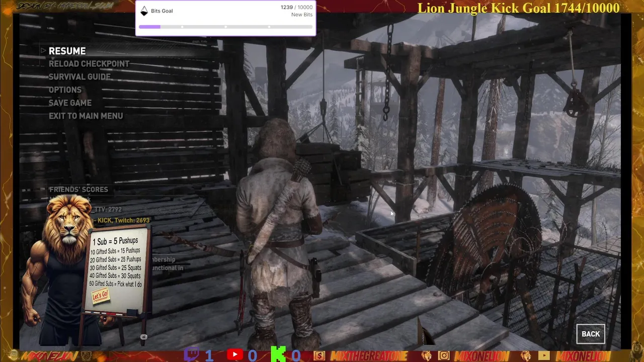Click the 'Let's Go!' sticky note
Image resolution: width=644 pixels, height=362 pixels.
(x=100, y=295)
